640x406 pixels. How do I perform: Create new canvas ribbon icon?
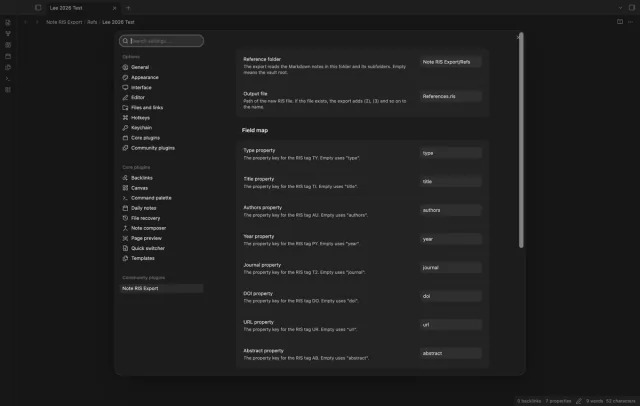(8, 45)
